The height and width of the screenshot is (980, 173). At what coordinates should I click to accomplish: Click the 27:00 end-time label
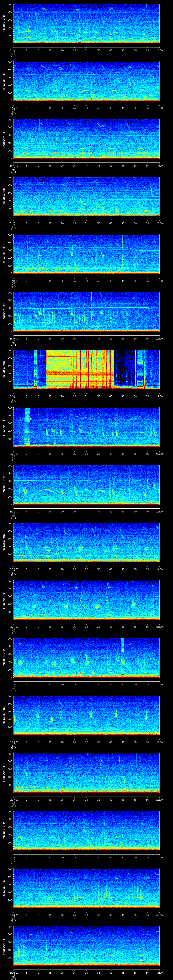[159, 742]
